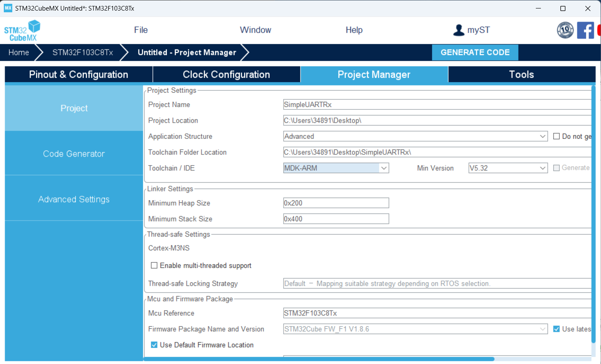Click the Mcu Reference field
Screen dimensions: 601x364
(437, 313)
